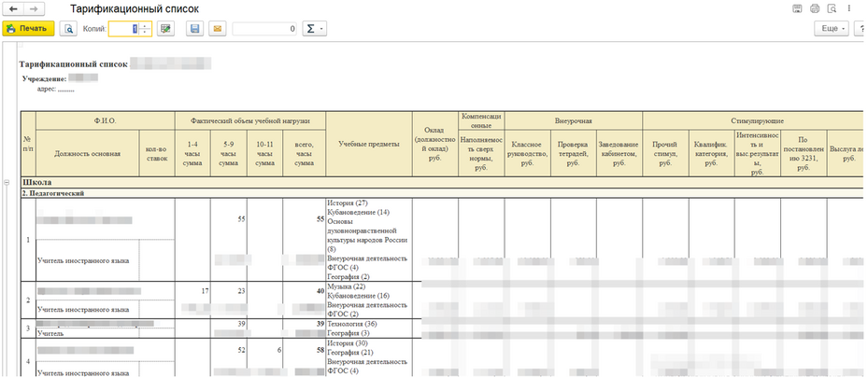Click the preview icon in title bar
Screen dimensions: 868x377
tap(832, 8)
